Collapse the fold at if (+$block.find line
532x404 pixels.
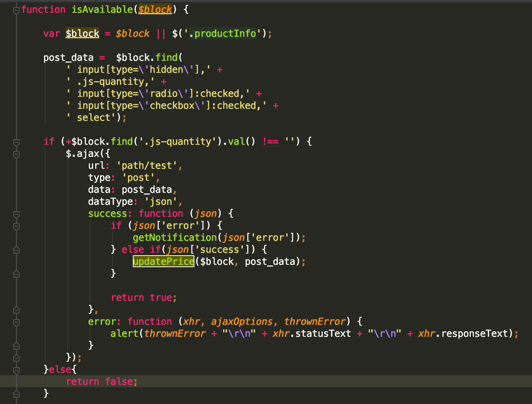click(x=16, y=142)
